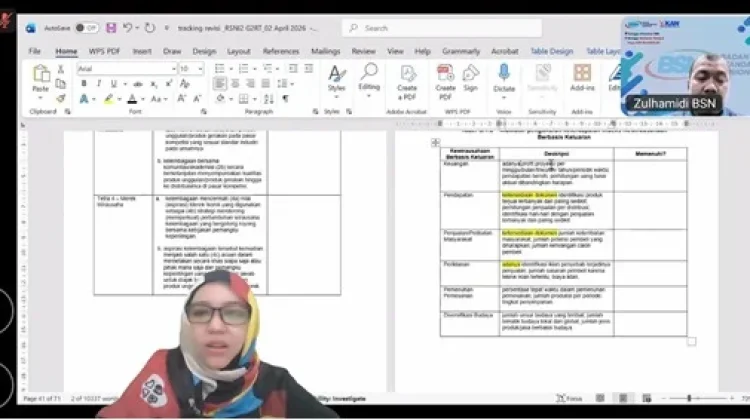Open the Arial font name dropdown
The image size is (750, 420).
tap(174, 69)
